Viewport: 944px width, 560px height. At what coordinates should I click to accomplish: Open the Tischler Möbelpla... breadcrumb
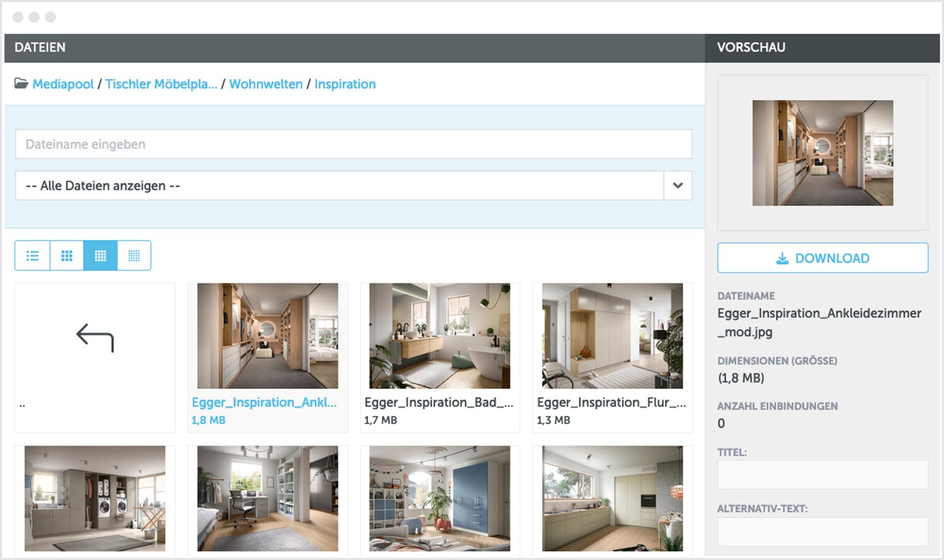161,84
